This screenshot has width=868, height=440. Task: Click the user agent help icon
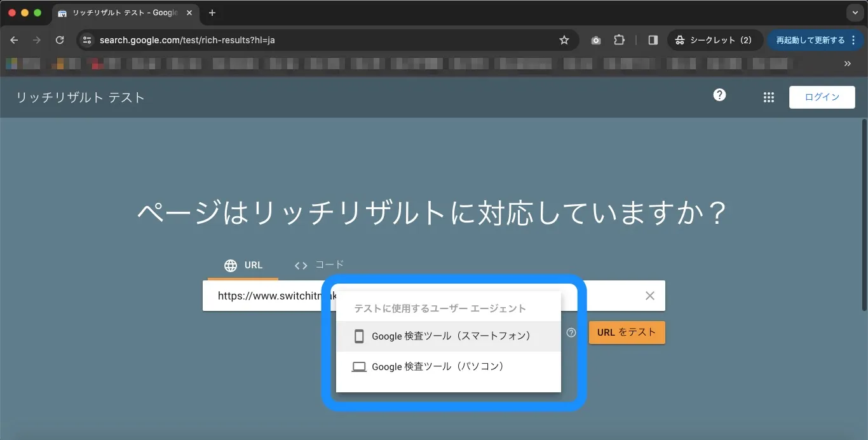pyautogui.click(x=571, y=333)
